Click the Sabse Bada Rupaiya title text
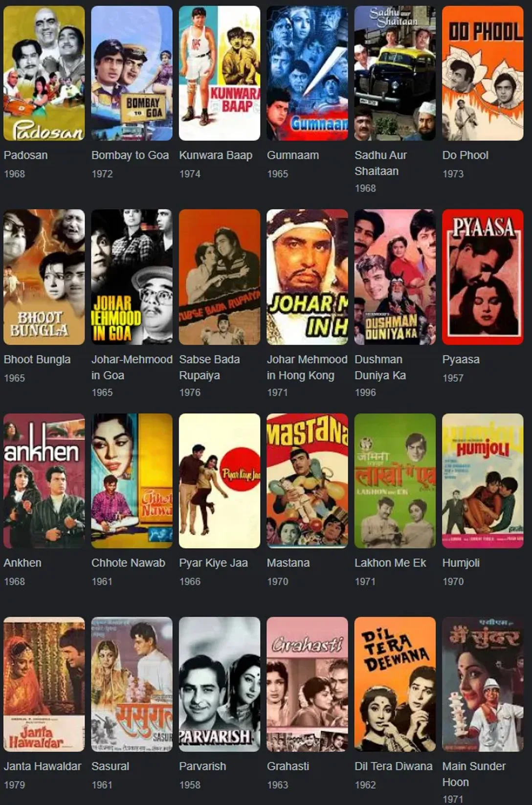The height and width of the screenshot is (805, 532). click(209, 367)
